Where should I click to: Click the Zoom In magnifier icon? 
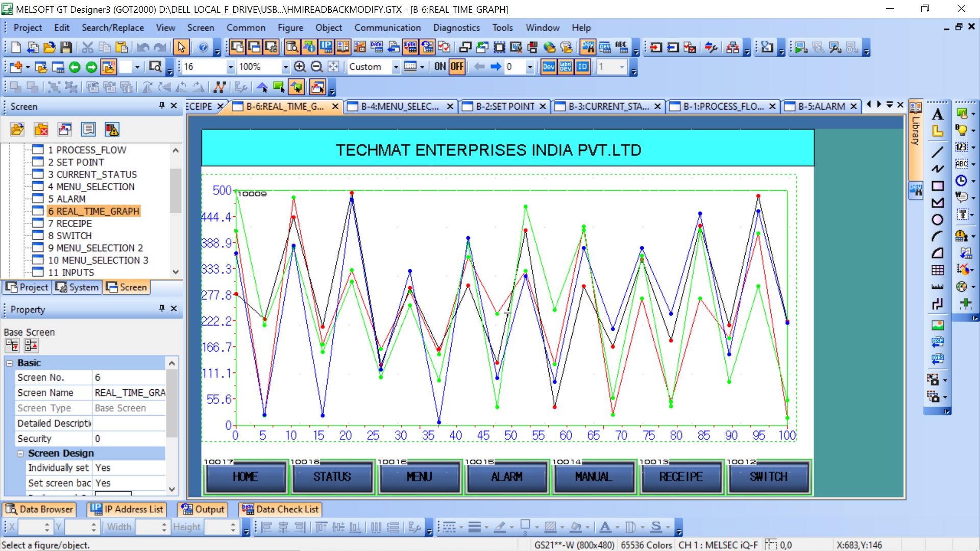pyautogui.click(x=300, y=67)
